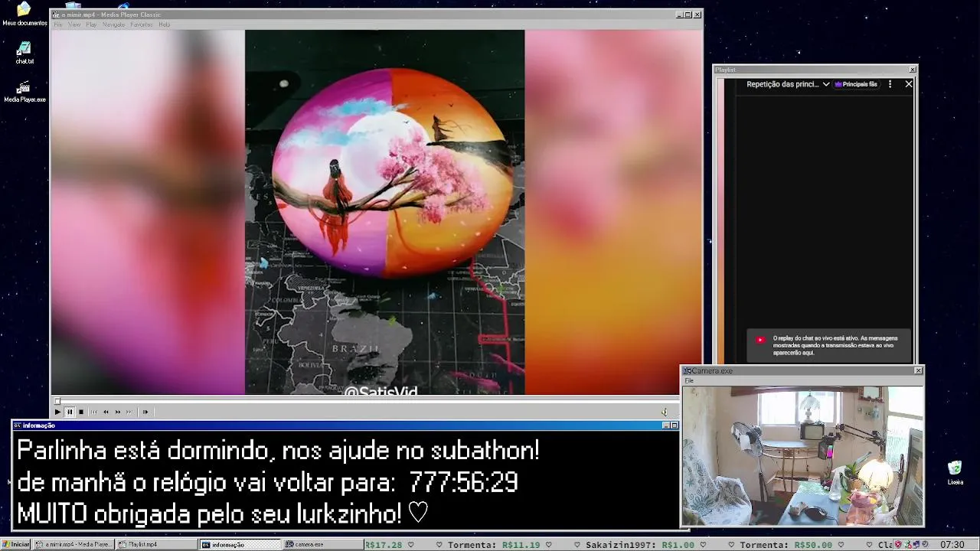Stop the video in Media Player Classic
The width and height of the screenshot is (980, 551).
[81, 412]
